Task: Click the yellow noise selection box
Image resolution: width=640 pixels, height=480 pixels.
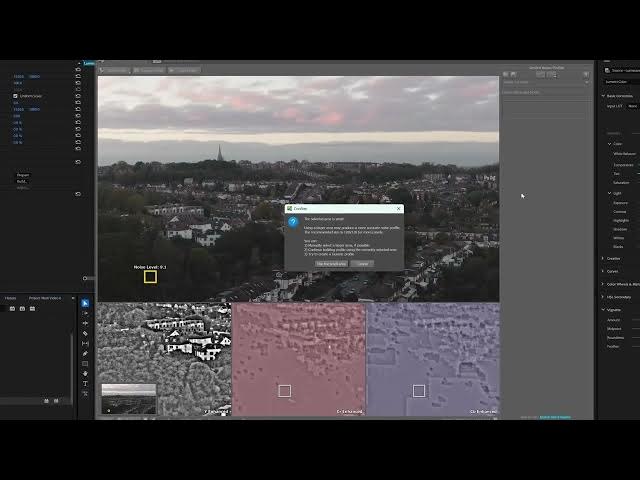Action: [x=150, y=277]
